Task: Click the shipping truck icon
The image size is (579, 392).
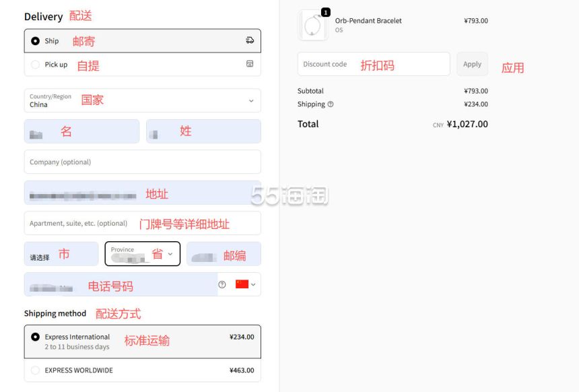Action: click(250, 40)
